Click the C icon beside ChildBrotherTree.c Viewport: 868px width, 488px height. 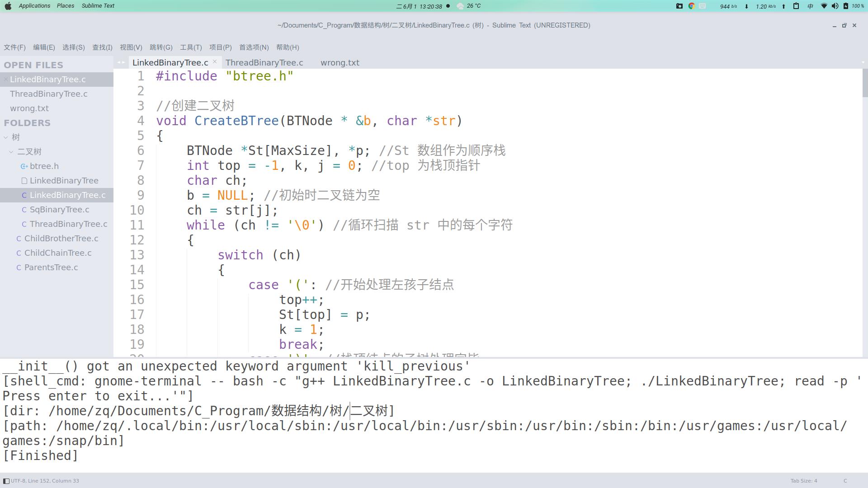[x=19, y=239]
